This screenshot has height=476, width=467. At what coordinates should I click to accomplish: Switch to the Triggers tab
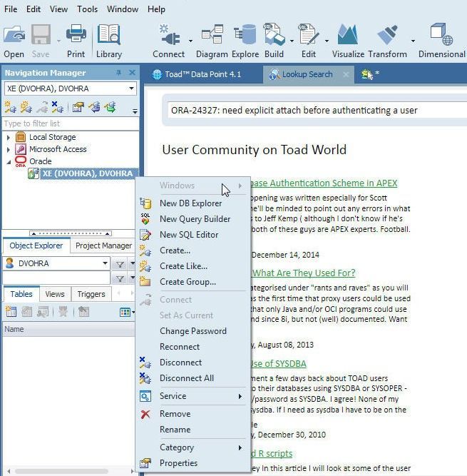(91, 294)
